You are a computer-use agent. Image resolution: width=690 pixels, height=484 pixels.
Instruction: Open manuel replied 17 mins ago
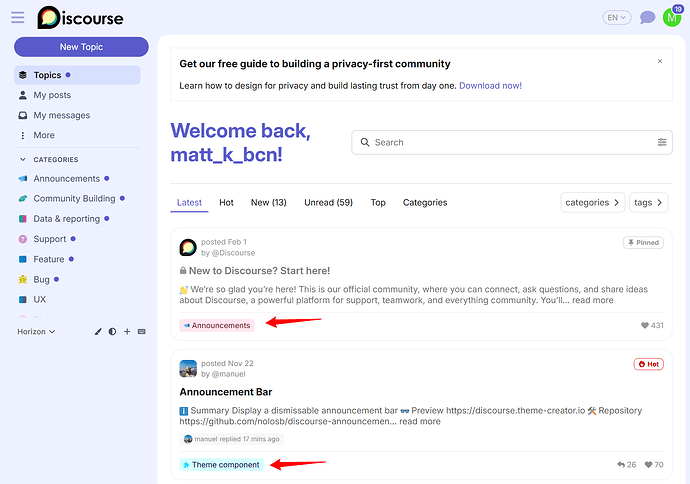coord(231,439)
